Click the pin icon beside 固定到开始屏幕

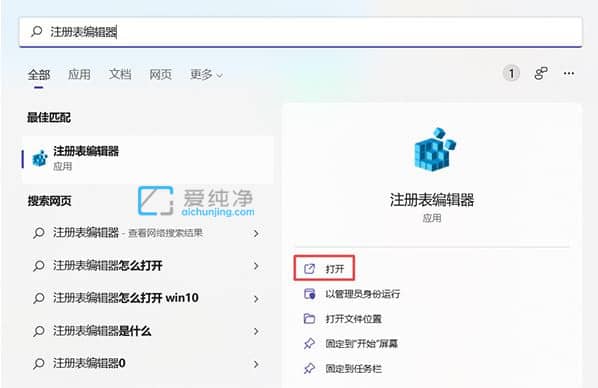(309, 344)
